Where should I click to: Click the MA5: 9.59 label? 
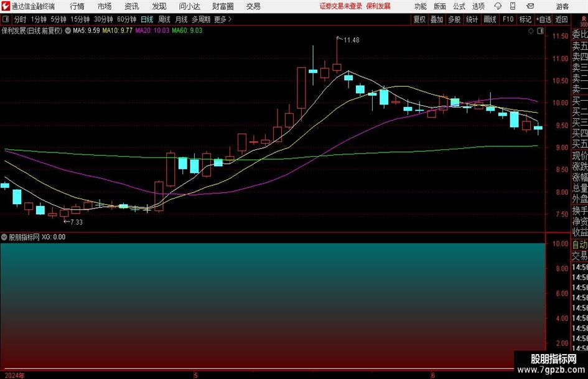coord(86,30)
